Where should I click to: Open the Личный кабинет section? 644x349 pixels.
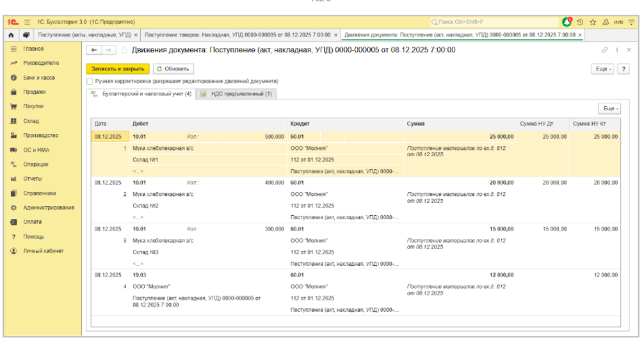[44, 251]
